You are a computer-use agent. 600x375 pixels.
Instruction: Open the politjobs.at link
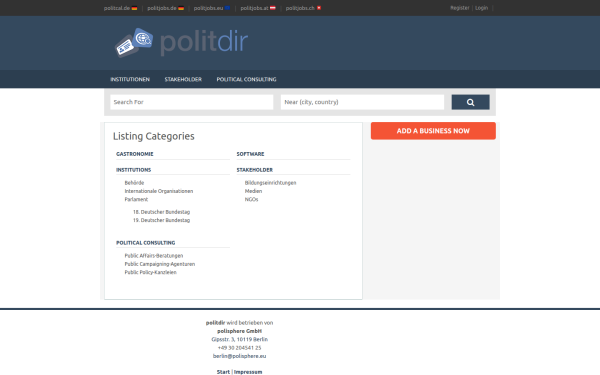coord(258,8)
